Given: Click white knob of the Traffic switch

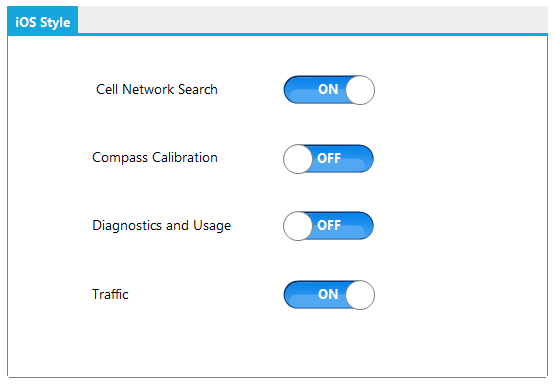Looking at the screenshot, I should coord(360,295).
